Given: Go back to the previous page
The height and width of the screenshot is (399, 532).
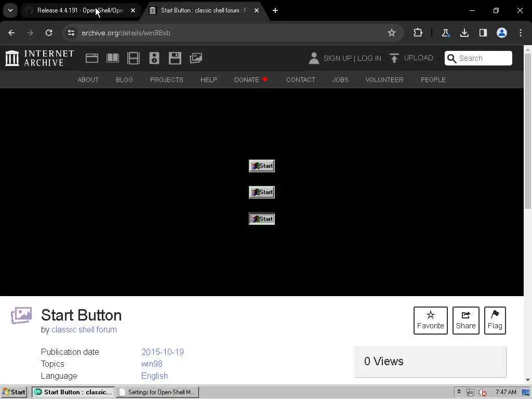Looking at the screenshot, I should (x=11, y=33).
